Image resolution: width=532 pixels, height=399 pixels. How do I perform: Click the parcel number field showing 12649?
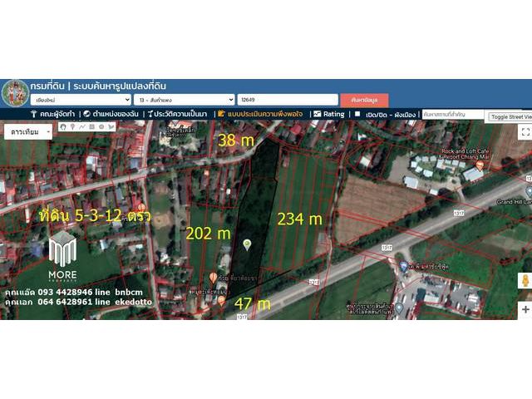click(287, 100)
